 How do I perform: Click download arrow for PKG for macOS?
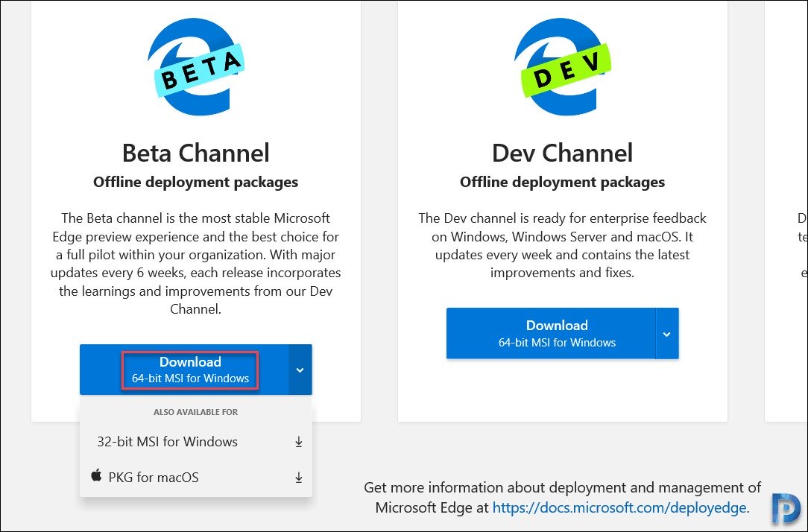pos(298,478)
